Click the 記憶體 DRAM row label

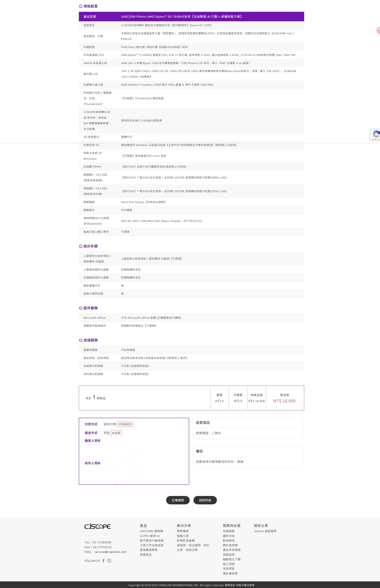coord(92,167)
